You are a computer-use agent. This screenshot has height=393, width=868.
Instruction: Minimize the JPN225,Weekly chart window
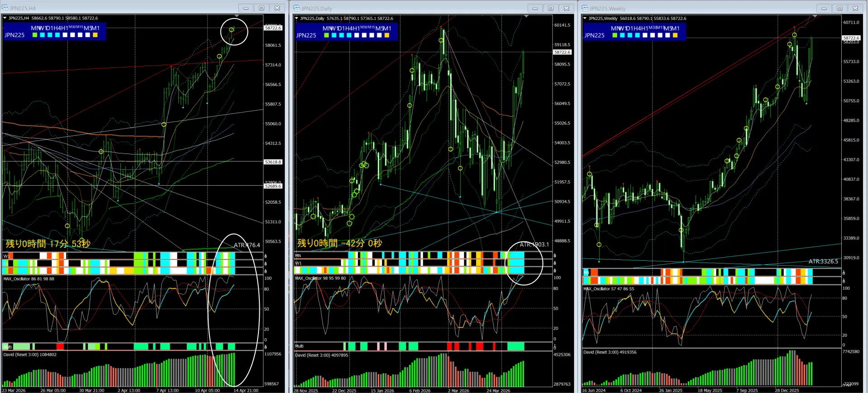point(824,8)
